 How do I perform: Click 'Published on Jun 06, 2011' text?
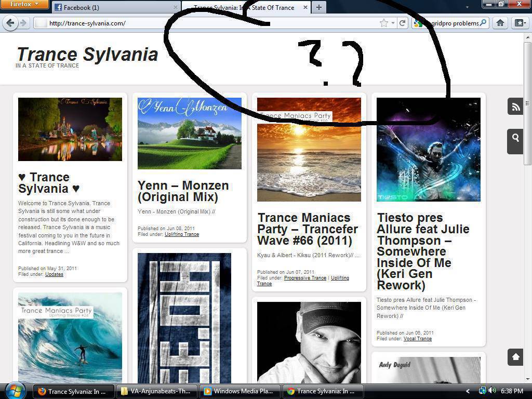405,333
